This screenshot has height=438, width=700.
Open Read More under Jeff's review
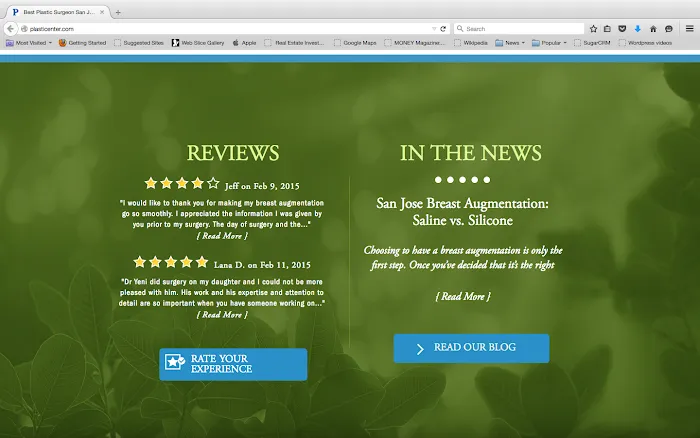pos(221,236)
